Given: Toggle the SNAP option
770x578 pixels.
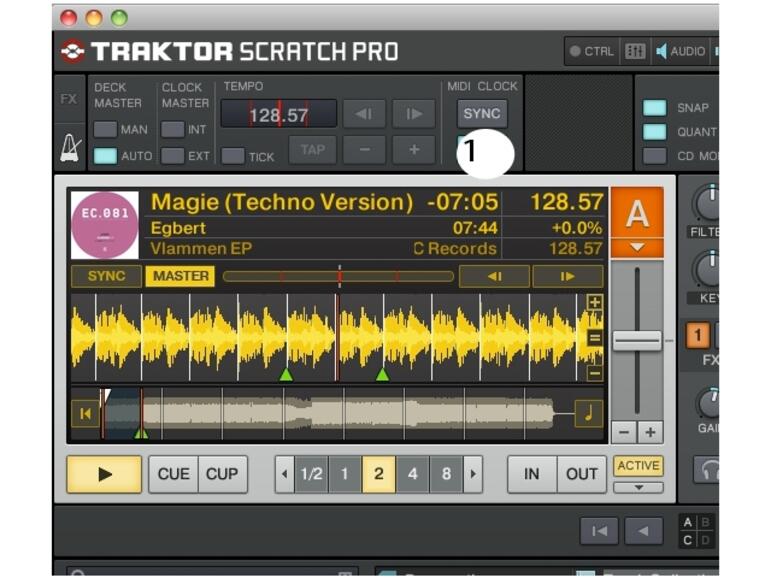Looking at the screenshot, I should pos(655,108).
